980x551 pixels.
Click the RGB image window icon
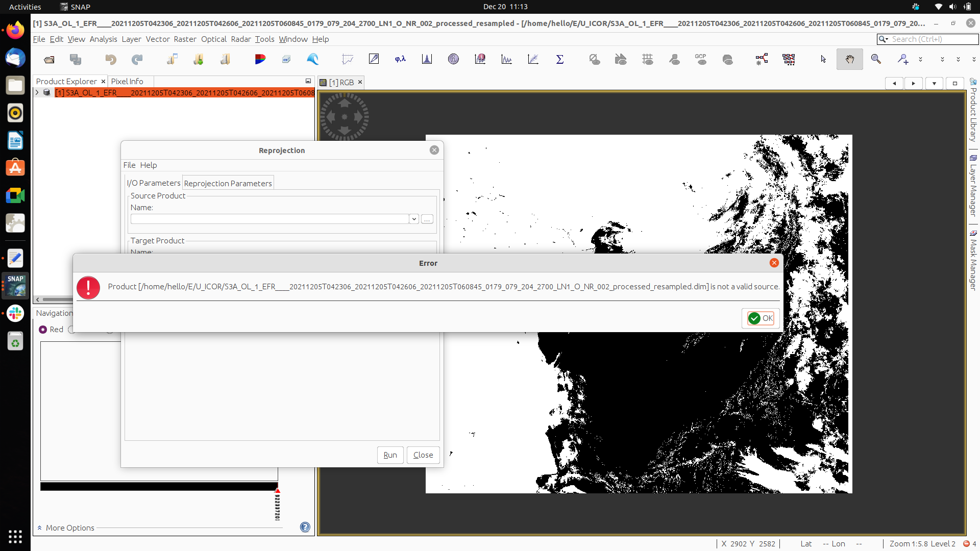[260, 60]
